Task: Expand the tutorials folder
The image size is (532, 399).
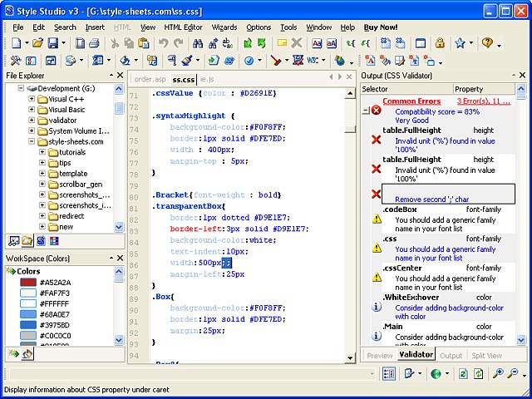Action: (x=42, y=152)
